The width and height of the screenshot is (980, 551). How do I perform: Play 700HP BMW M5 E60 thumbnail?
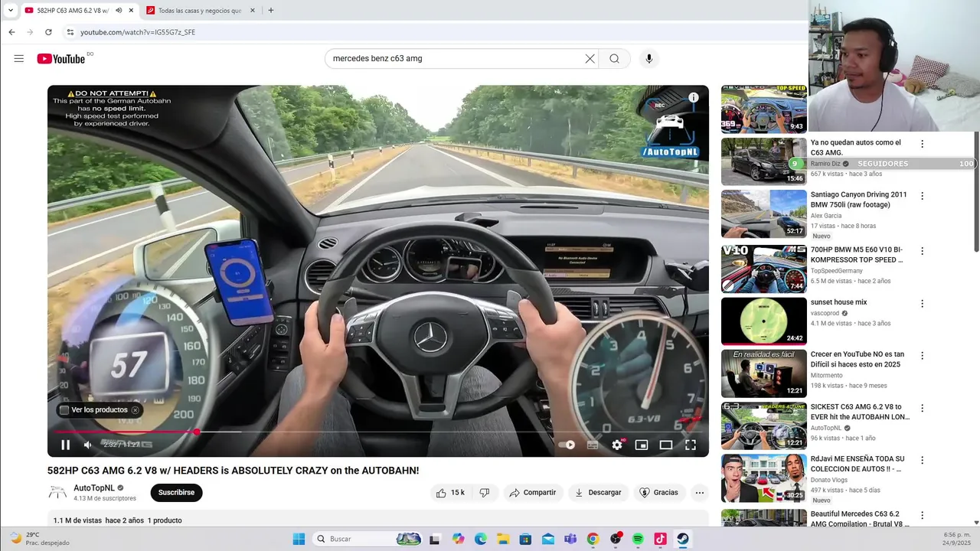[763, 269]
